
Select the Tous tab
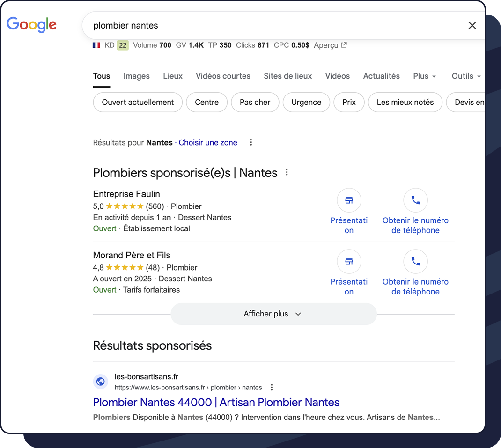point(102,76)
